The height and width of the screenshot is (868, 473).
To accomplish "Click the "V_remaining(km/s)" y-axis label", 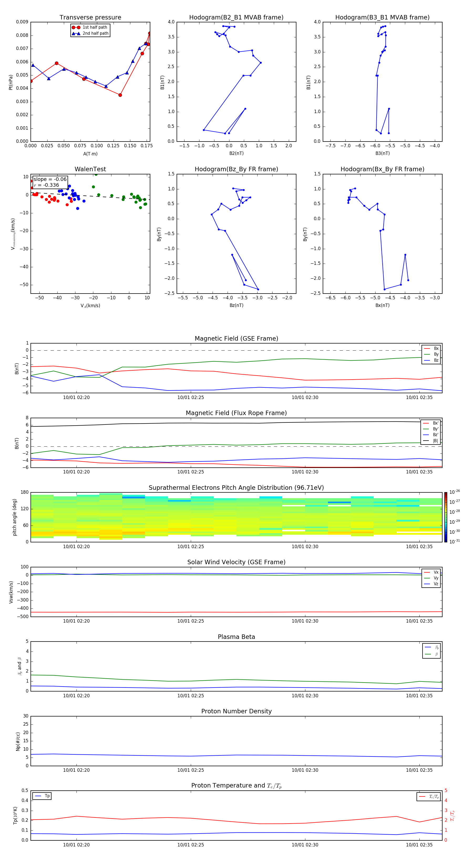I will click(x=13, y=234).
